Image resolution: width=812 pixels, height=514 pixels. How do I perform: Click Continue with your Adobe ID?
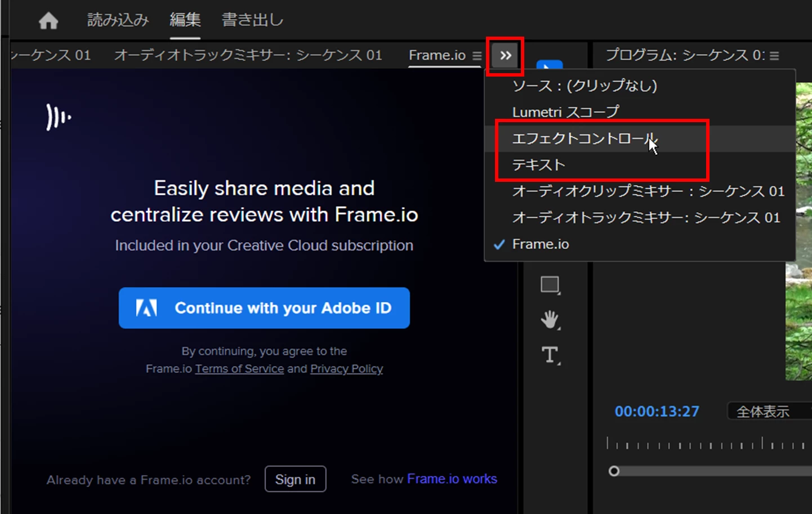pyautogui.click(x=264, y=308)
